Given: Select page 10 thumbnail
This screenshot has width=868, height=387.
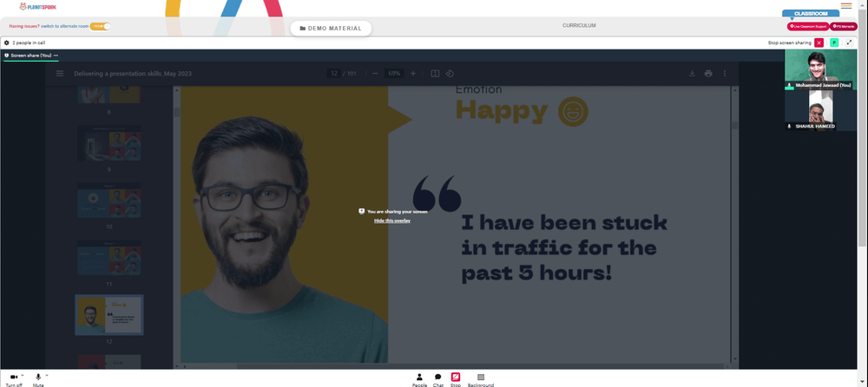Looking at the screenshot, I should tap(109, 200).
